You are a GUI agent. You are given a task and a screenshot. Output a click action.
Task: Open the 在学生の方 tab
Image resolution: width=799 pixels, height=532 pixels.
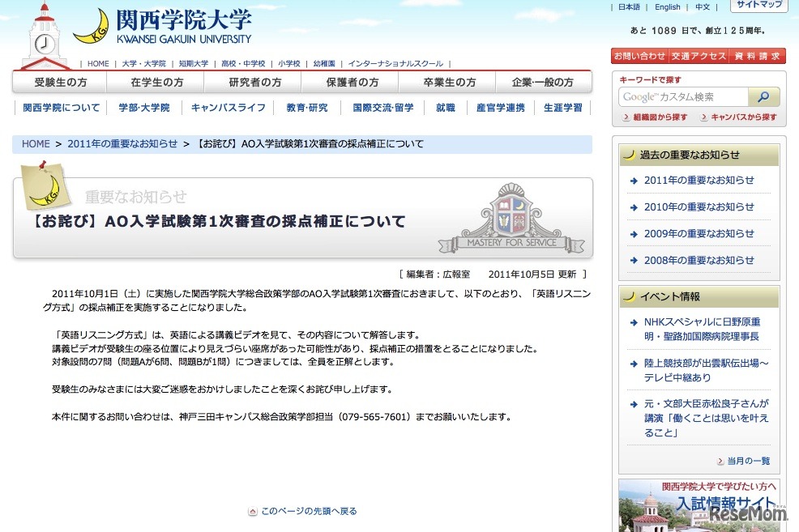(156, 82)
